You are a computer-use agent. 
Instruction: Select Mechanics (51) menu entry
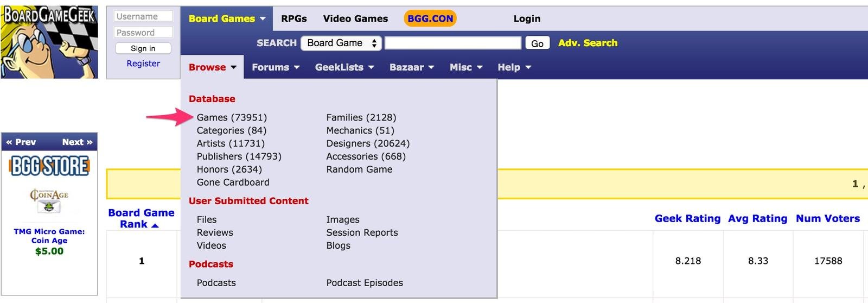pos(360,130)
